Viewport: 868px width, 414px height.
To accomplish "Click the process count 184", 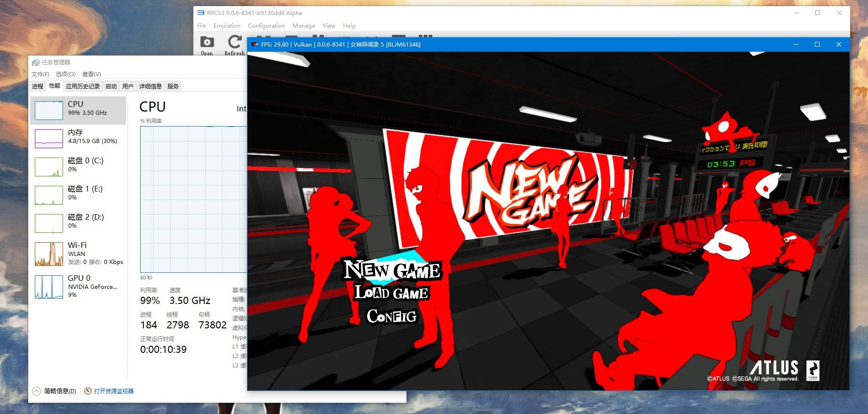I will tap(149, 325).
